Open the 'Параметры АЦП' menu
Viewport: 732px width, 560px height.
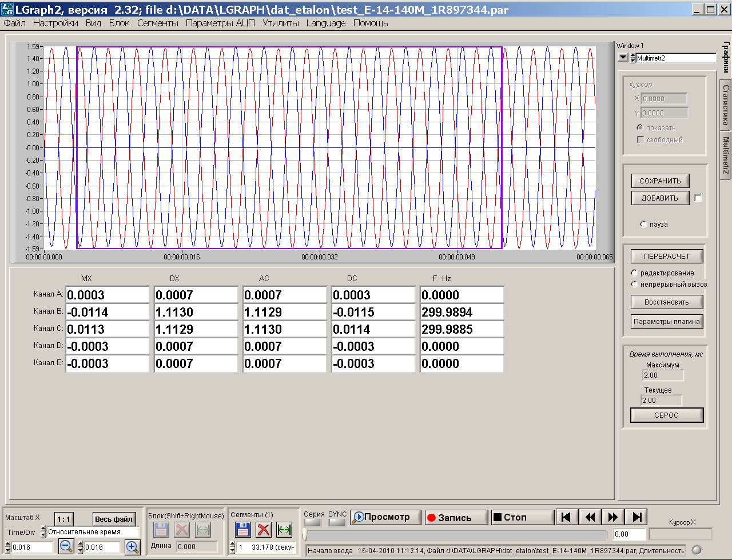click(x=220, y=23)
